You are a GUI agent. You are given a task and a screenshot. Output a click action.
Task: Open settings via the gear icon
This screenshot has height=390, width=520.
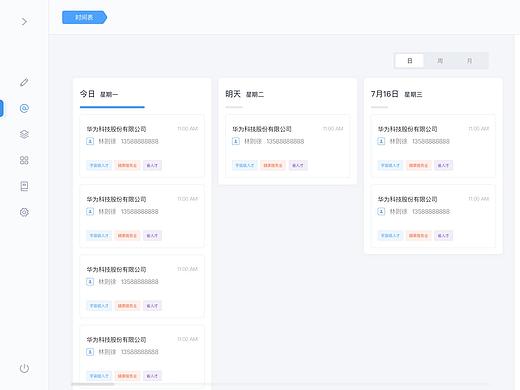[x=24, y=212]
